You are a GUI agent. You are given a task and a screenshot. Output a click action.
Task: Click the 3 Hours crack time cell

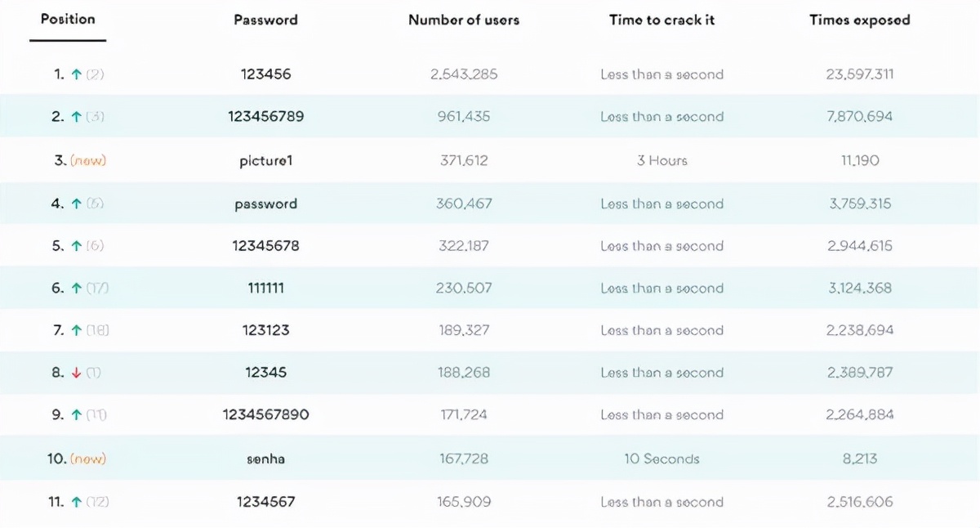point(661,161)
